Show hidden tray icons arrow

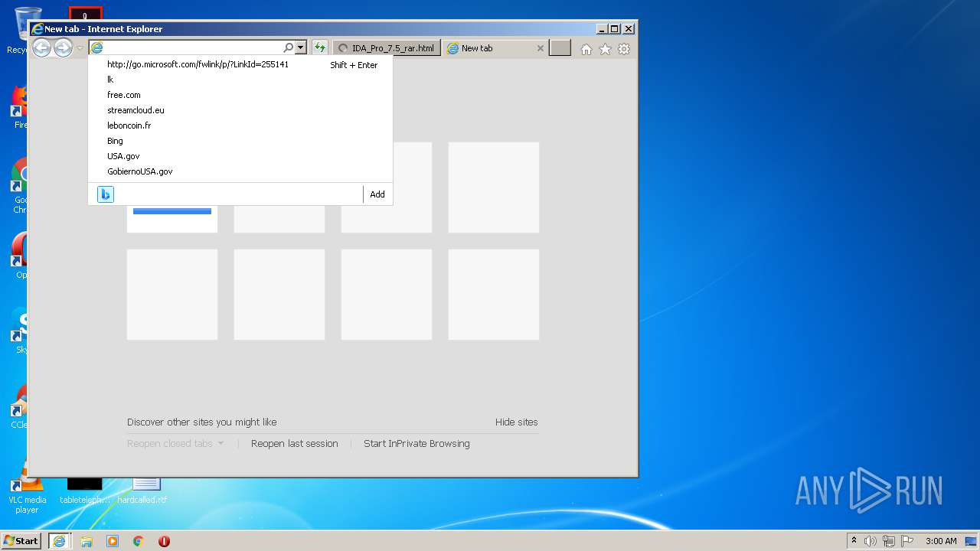point(854,540)
